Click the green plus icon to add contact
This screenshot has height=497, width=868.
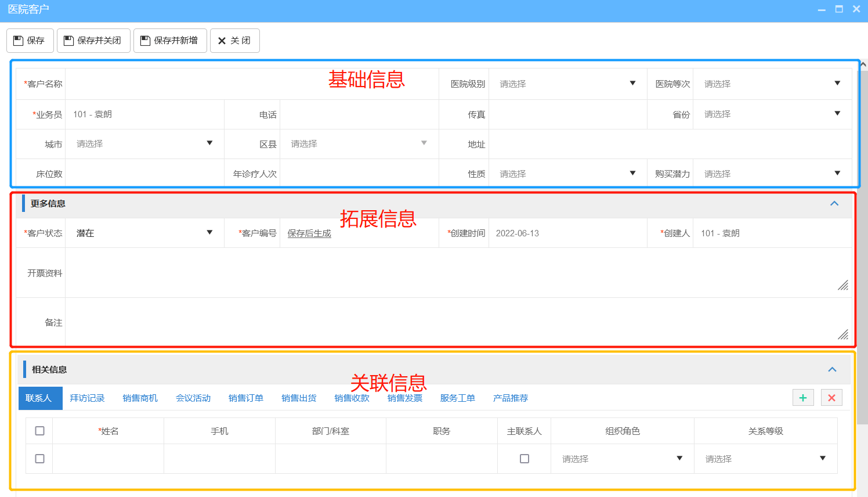[x=803, y=398]
